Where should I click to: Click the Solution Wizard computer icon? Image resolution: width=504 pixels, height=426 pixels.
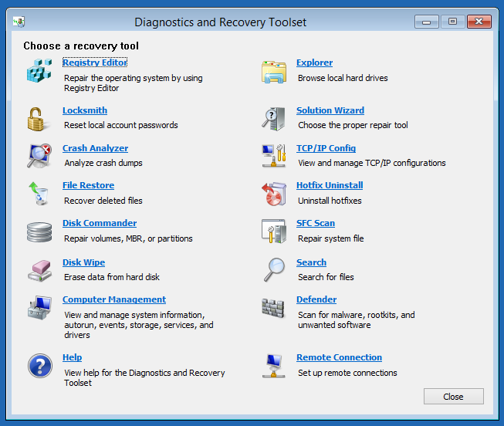[273, 119]
